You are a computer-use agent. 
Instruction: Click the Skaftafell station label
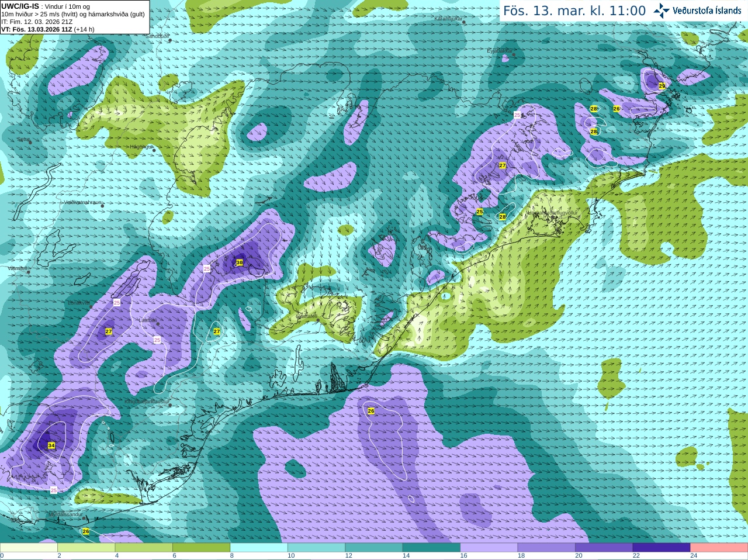click(306, 316)
